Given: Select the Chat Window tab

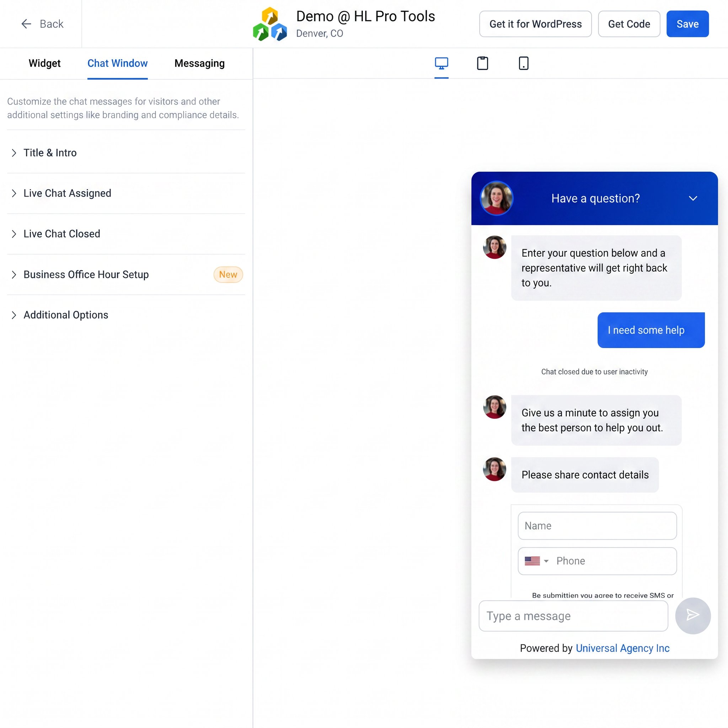Looking at the screenshot, I should point(118,63).
